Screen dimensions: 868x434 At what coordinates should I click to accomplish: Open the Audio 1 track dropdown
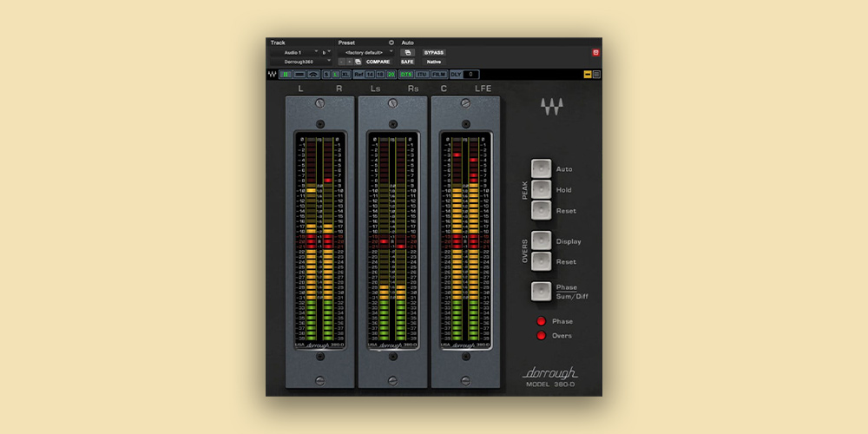coord(294,52)
